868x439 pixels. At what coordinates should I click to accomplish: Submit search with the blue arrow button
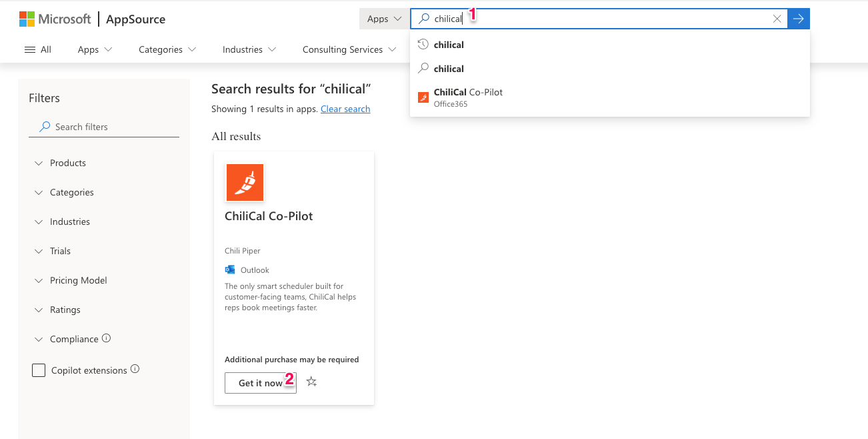click(x=799, y=19)
